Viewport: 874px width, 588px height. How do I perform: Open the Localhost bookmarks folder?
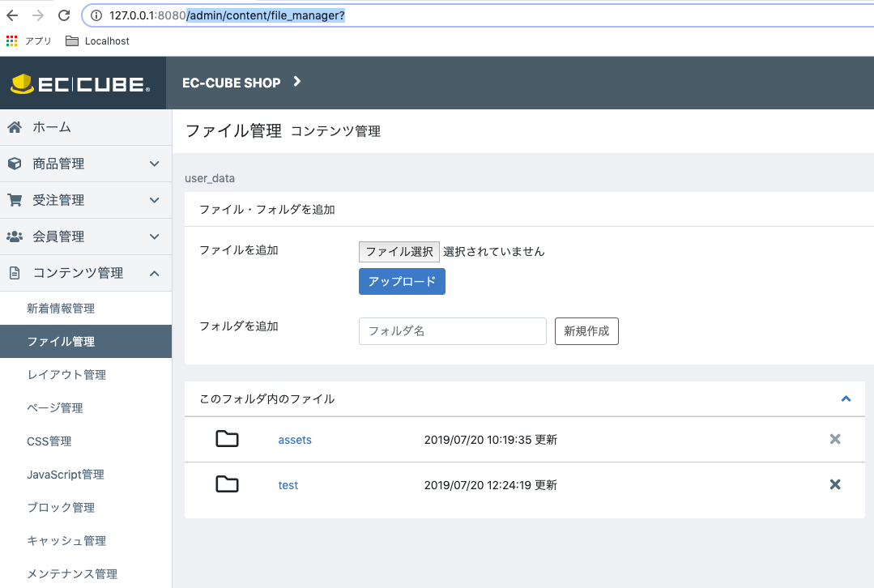97,40
